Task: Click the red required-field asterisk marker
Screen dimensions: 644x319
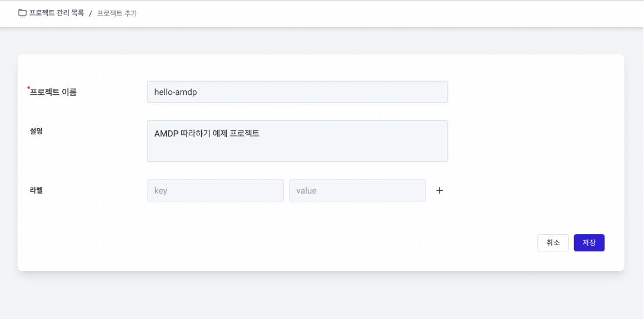Action: (28, 87)
